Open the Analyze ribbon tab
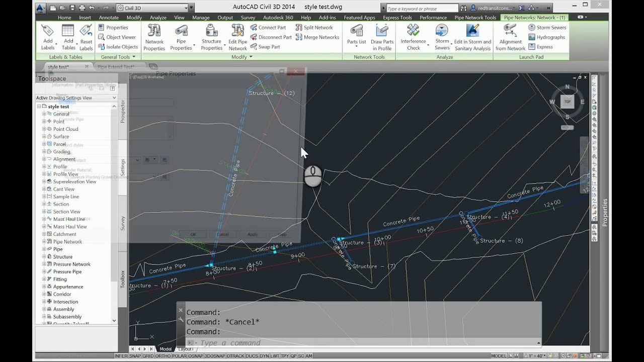644x362 pixels. coord(158,18)
